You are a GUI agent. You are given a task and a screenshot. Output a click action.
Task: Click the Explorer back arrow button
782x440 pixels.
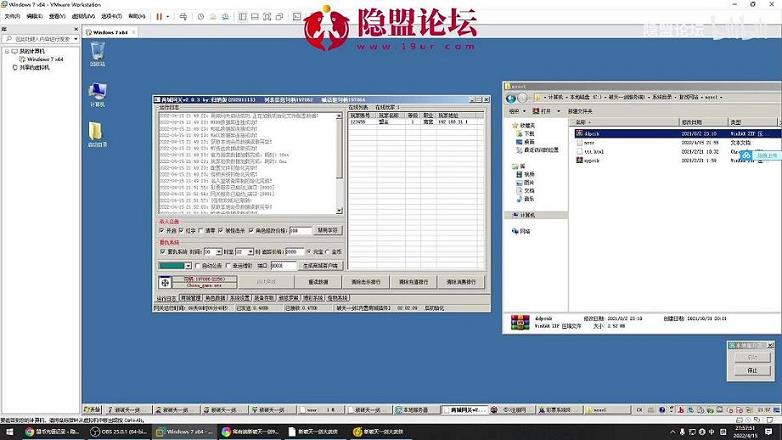(x=511, y=98)
